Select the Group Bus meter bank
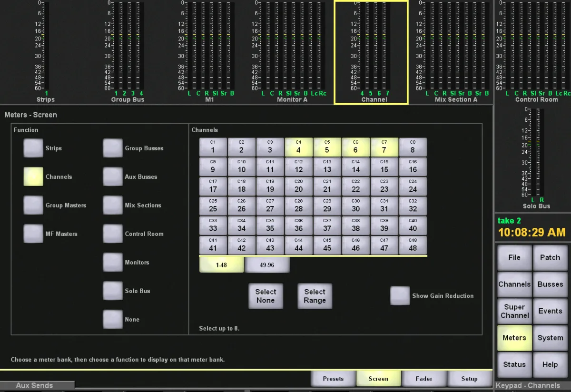Image resolution: width=571 pixels, height=392 pixels. pyautogui.click(x=128, y=52)
